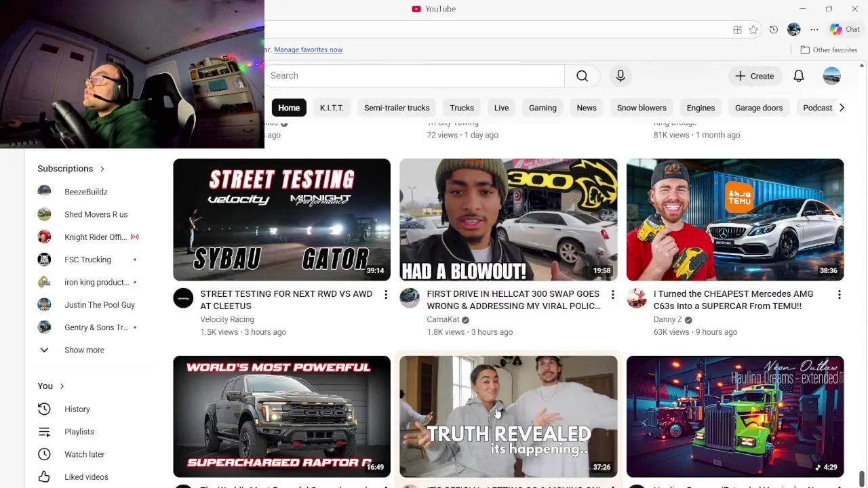This screenshot has width=868, height=488.
Task: Click the page vertical scrollbar thumb
Action: click(x=862, y=479)
